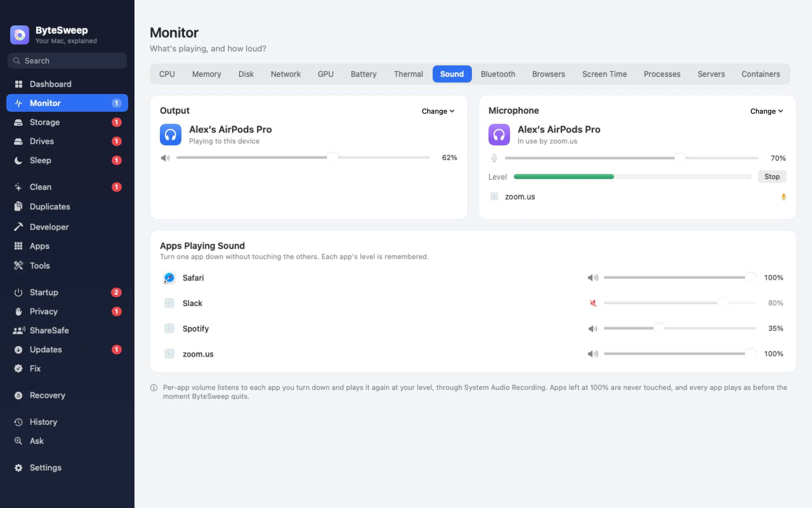
Task: Switch to the Browsers tab
Action: point(549,74)
